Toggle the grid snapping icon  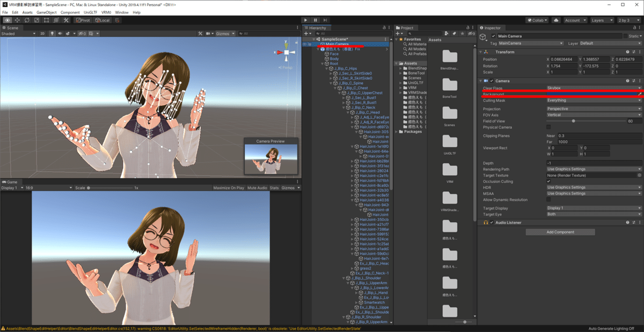click(x=118, y=20)
